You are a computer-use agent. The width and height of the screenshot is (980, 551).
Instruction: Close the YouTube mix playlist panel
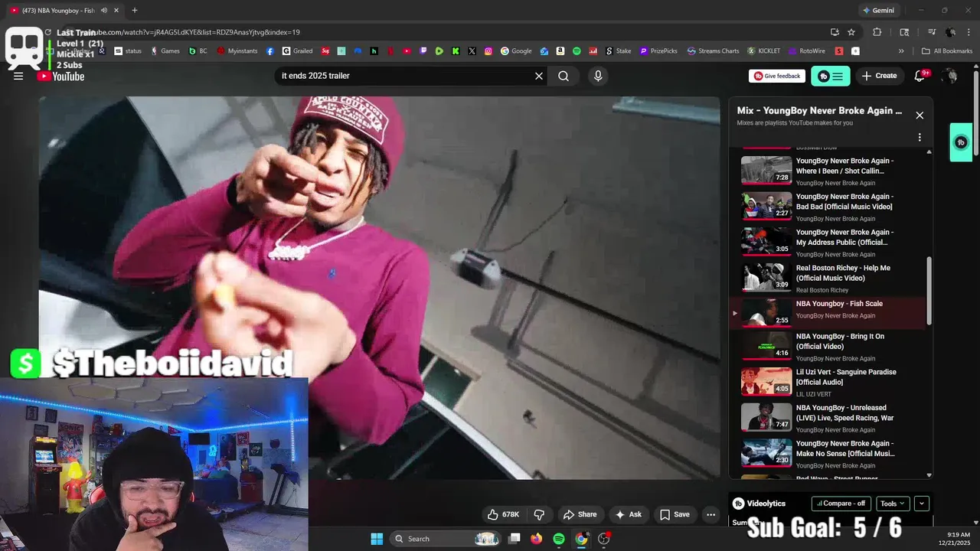(920, 115)
